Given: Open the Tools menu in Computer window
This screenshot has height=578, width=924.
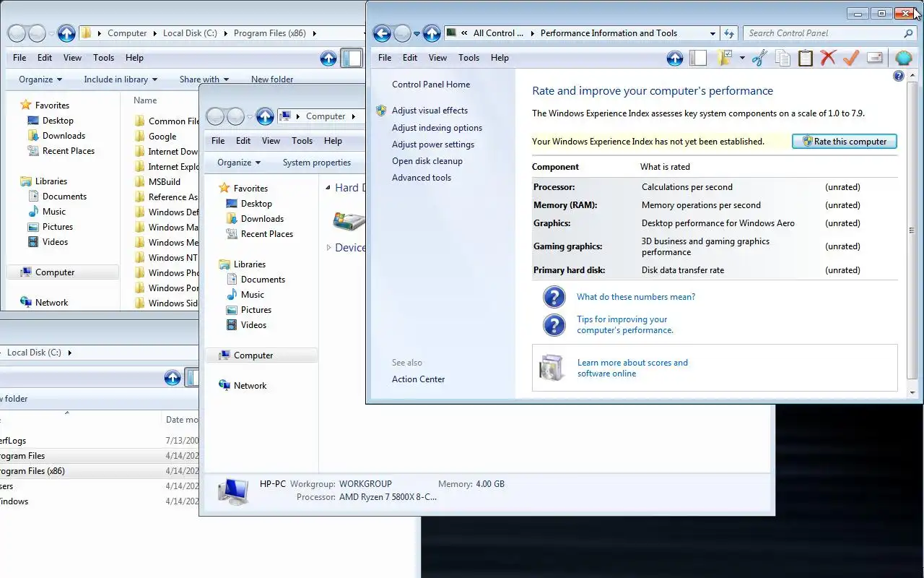Looking at the screenshot, I should (302, 141).
